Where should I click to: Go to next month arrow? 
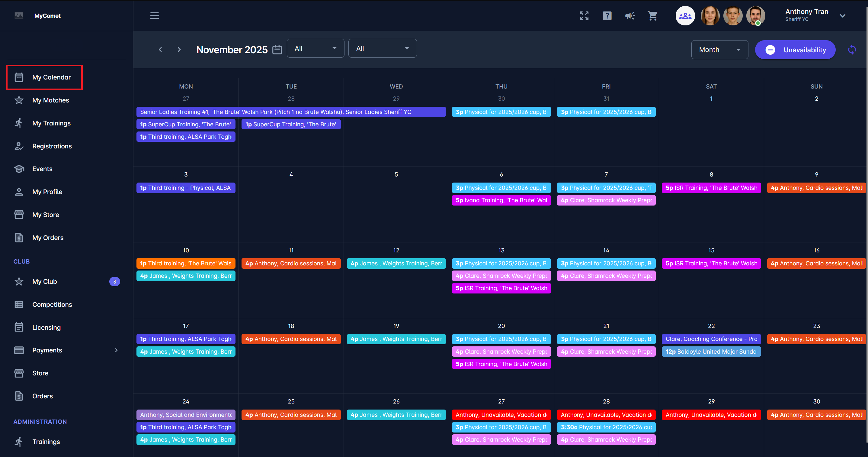click(x=179, y=50)
